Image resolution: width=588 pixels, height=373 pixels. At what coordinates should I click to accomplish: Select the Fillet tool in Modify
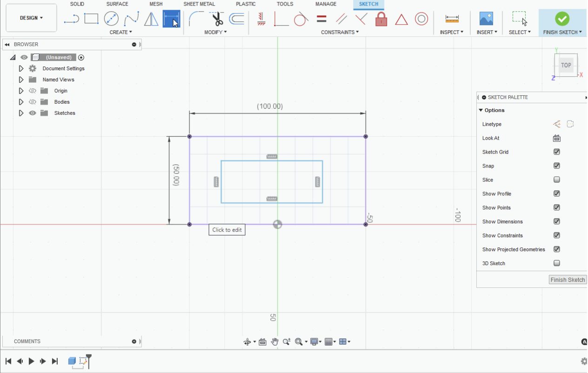(196, 19)
